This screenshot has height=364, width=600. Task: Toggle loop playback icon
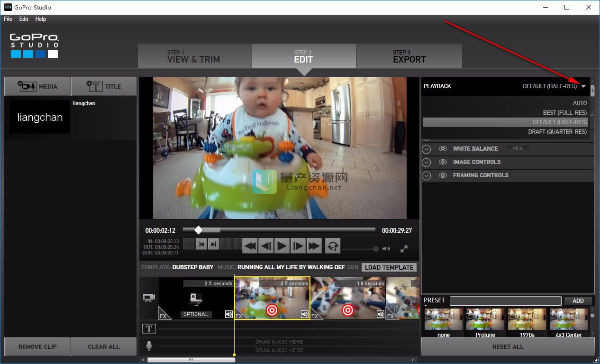tap(333, 246)
